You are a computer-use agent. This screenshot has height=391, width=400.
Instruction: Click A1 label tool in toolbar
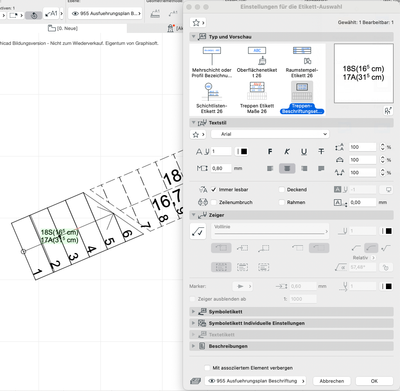pyautogui.click(x=51, y=14)
